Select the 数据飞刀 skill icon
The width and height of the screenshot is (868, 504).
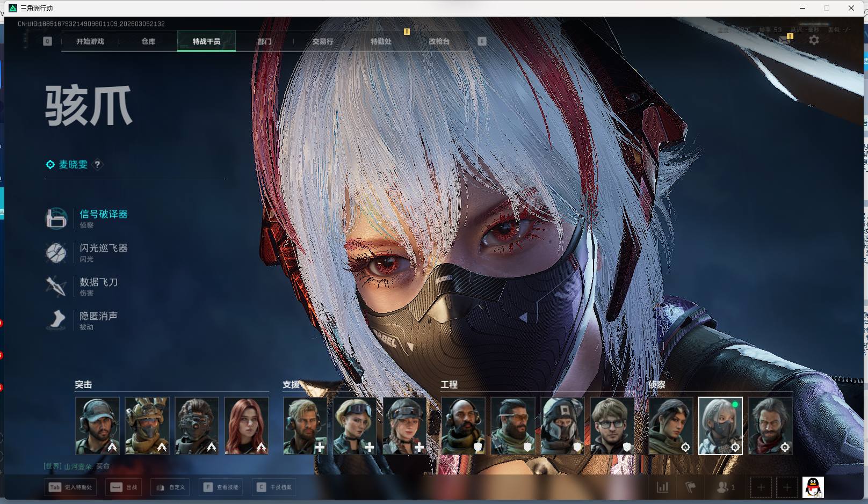coord(56,286)
